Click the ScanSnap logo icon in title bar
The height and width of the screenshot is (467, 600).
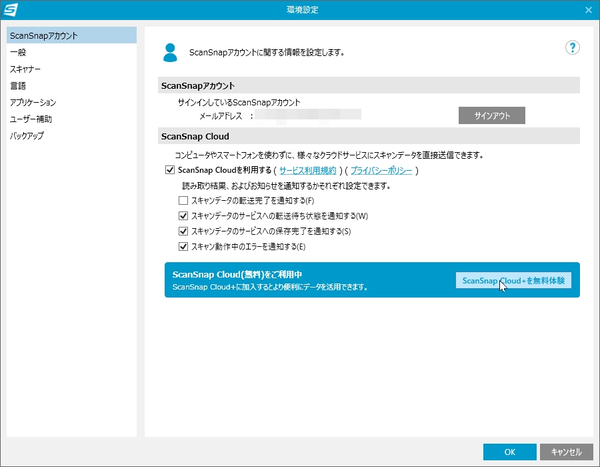10,10
